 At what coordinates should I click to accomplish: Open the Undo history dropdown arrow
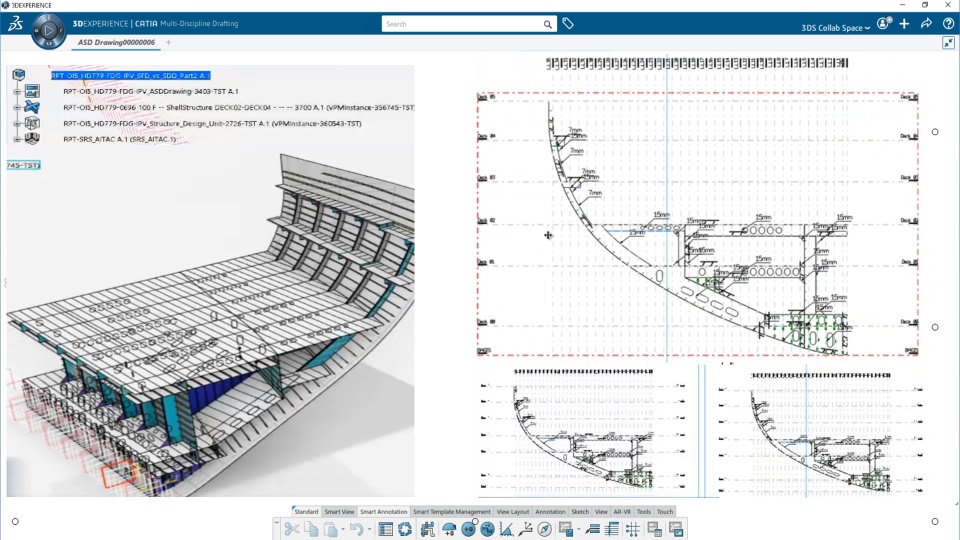pos(369,530)
